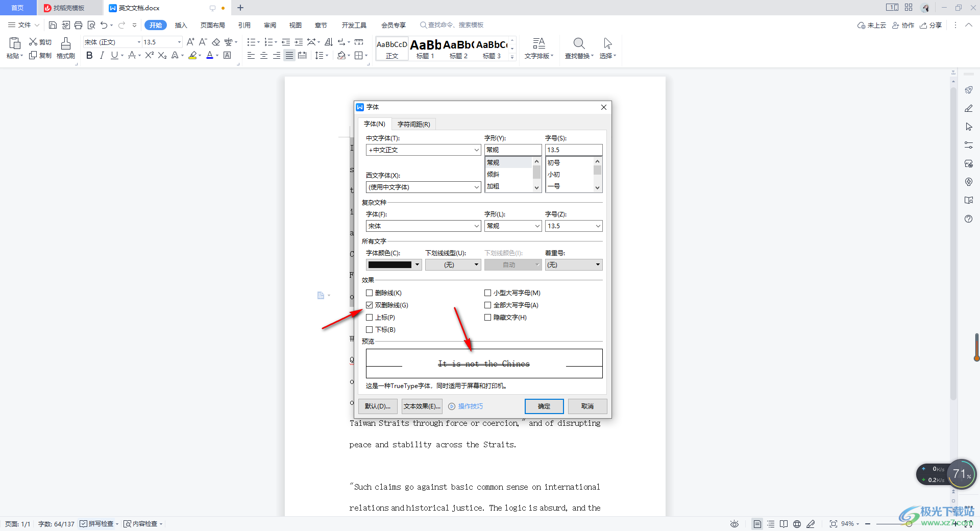Viewport: 980px width, 531px height.
Task: Click the text highlight color icon
Action: coord(192,56)
